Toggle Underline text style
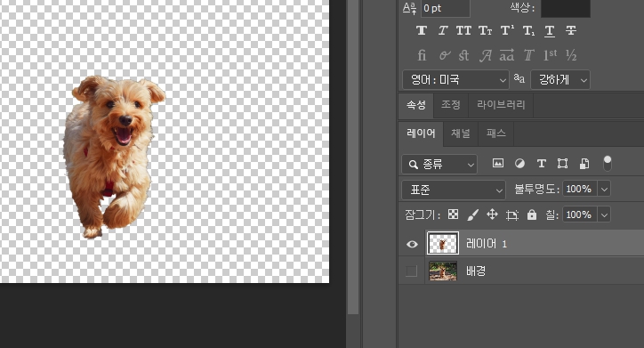 [550, 31]
